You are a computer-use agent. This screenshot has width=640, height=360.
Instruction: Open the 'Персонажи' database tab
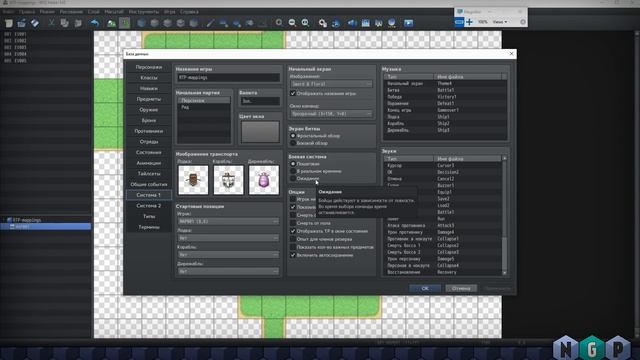click(x=149, y=67)
